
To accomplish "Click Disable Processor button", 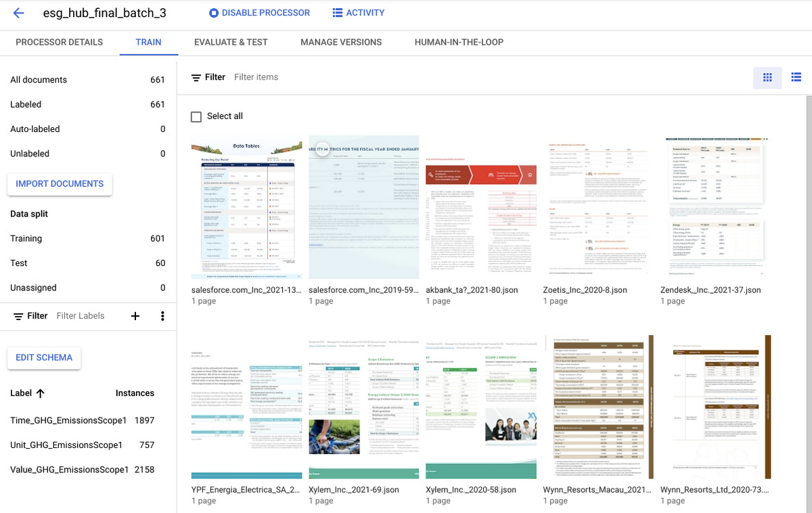I will 259,13.
